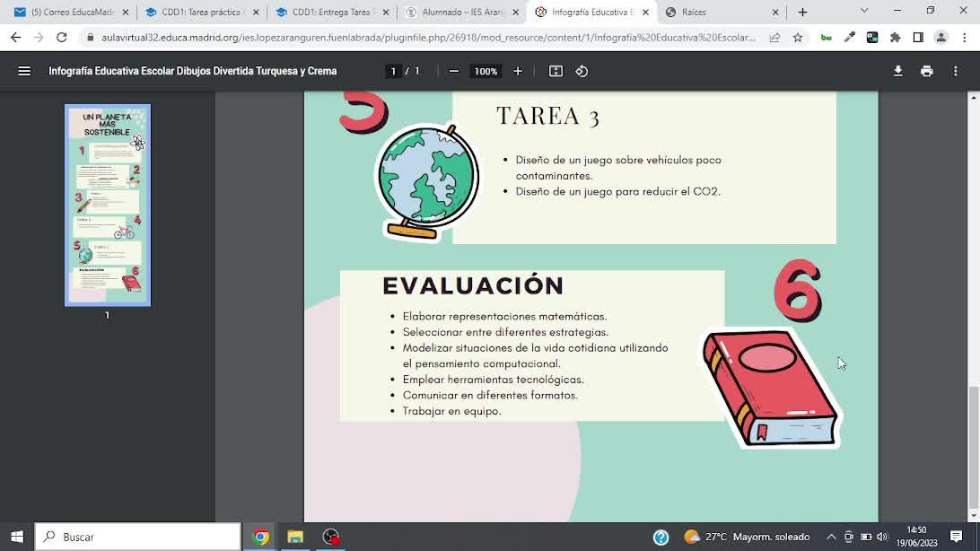Download the PDF file
The height and width of the screenshot is (551, 980).
[x=897, y=71]
